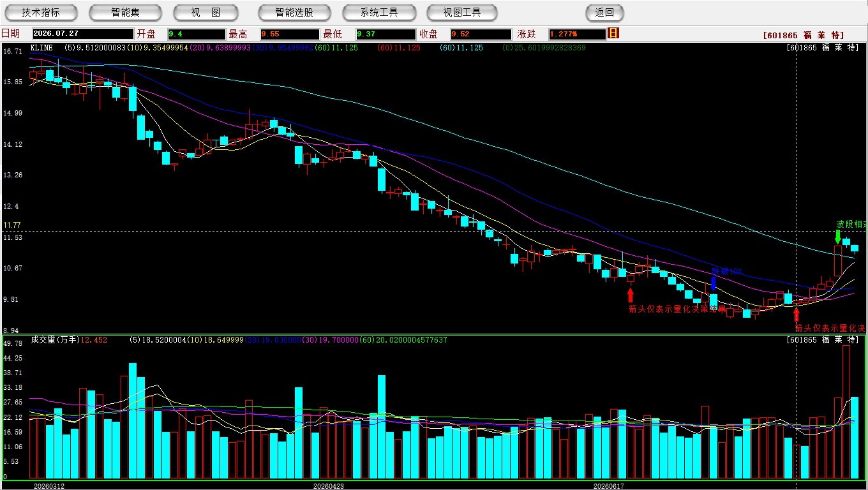Image resolution: width=868 pixels, height=490 pixels.
Task: Click the red up arrow left of 箭头仅表示量化决策结果
Action: coord(631,295)
